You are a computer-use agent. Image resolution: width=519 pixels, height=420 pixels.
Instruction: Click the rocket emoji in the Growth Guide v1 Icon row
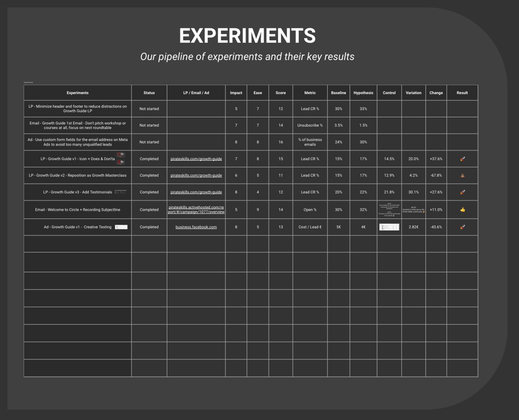pyautogui.click(x=463, y=159)
